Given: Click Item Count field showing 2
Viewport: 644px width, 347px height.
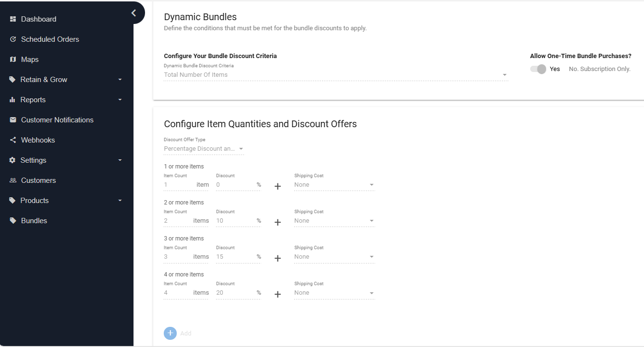Looking at the screenshot, I should [x=186, y=221].
